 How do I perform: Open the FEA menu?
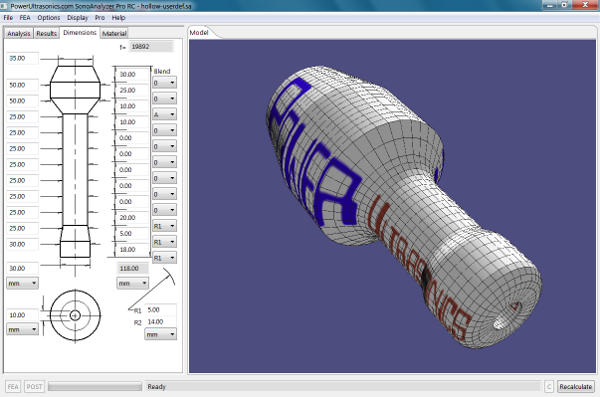[x=25, y=18]
